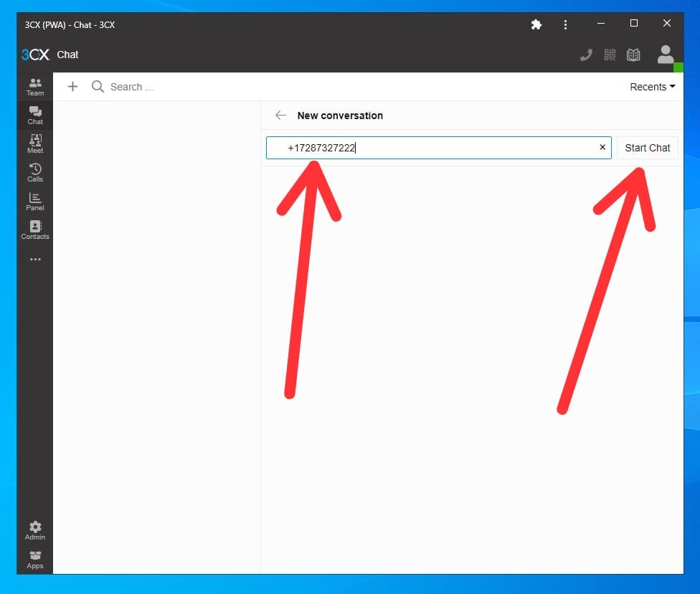Click the dialer phone icon

click(x=586, y=55)
